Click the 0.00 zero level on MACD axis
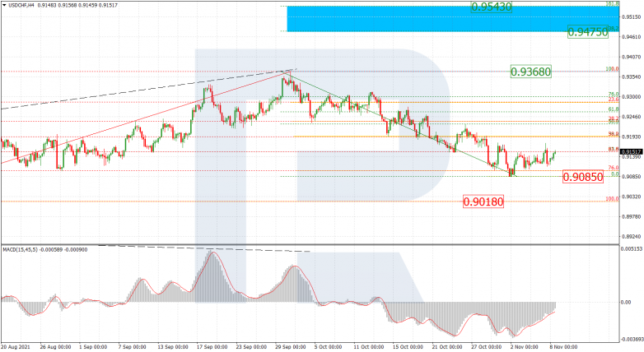The image size is (644, 352). pos(627,303)
